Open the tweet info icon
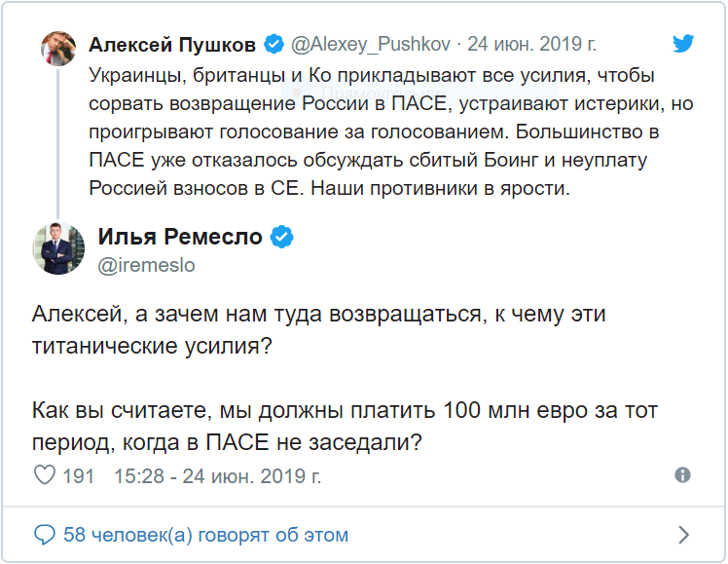 [682, 475]
